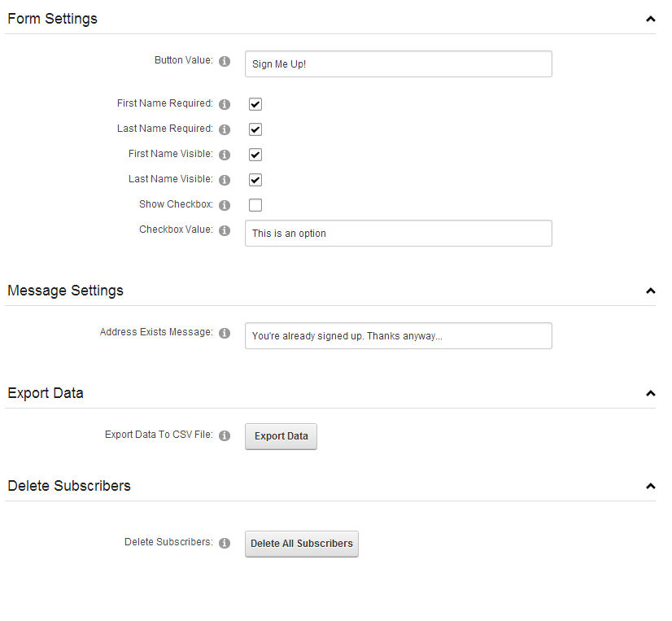Click info icon beside Address Exists Message
672x621 pixels.
(x=225, y=333)
